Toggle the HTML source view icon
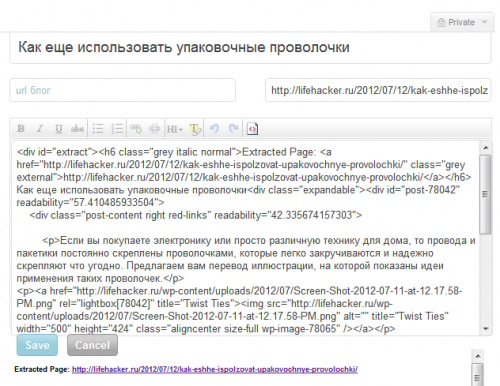 [252, 129]
